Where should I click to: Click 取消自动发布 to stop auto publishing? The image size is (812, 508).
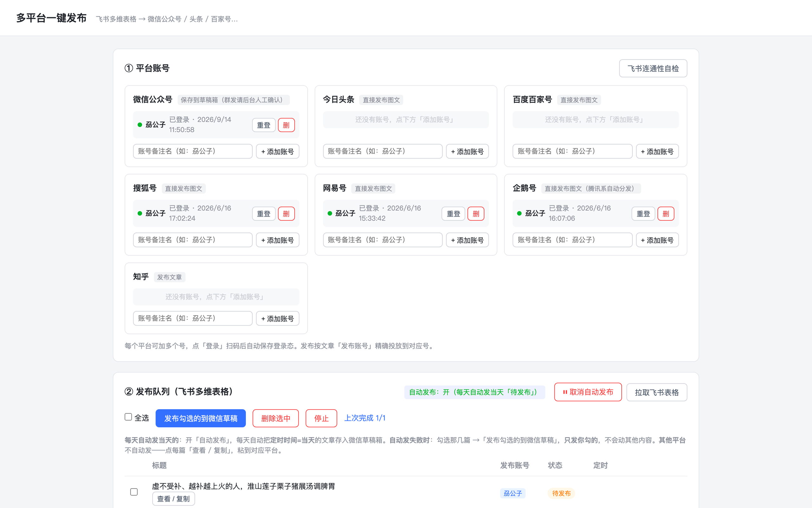coord(588,392)
